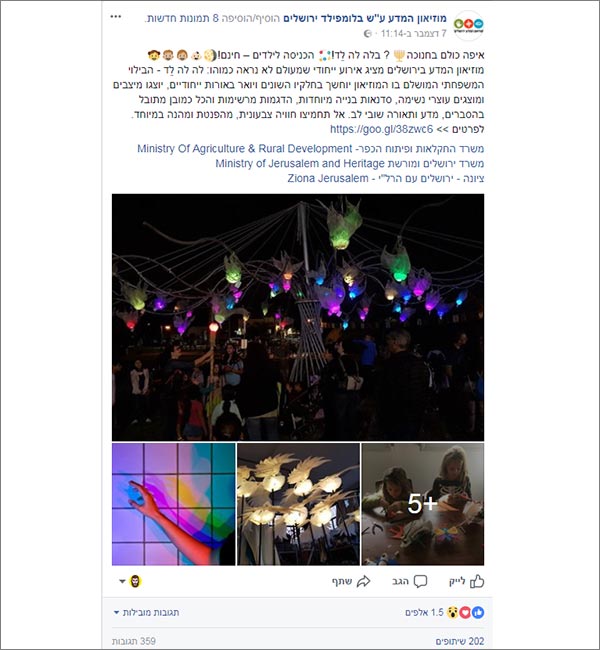This screenshot has height=650, width=600.
Task: Click the thumbs-up Like icon
Action: pyautogui.click(x=477, y=581)
